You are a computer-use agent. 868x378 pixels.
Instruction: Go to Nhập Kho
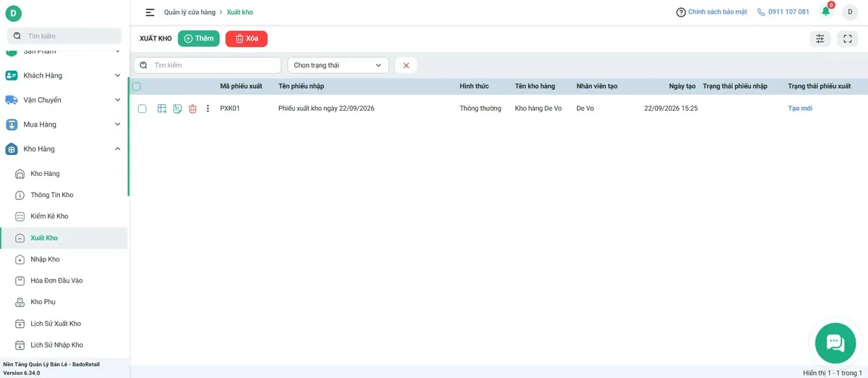click(64, 259)
